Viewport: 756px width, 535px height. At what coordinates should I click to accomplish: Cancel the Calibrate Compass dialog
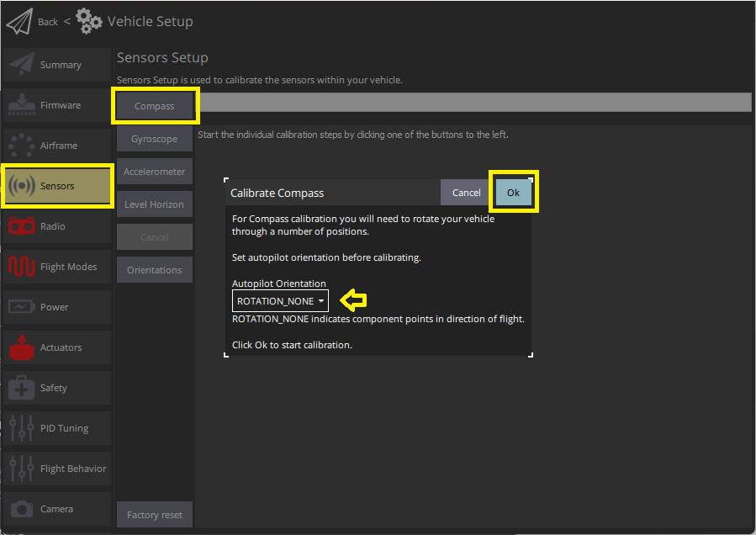tap(466, 193)
